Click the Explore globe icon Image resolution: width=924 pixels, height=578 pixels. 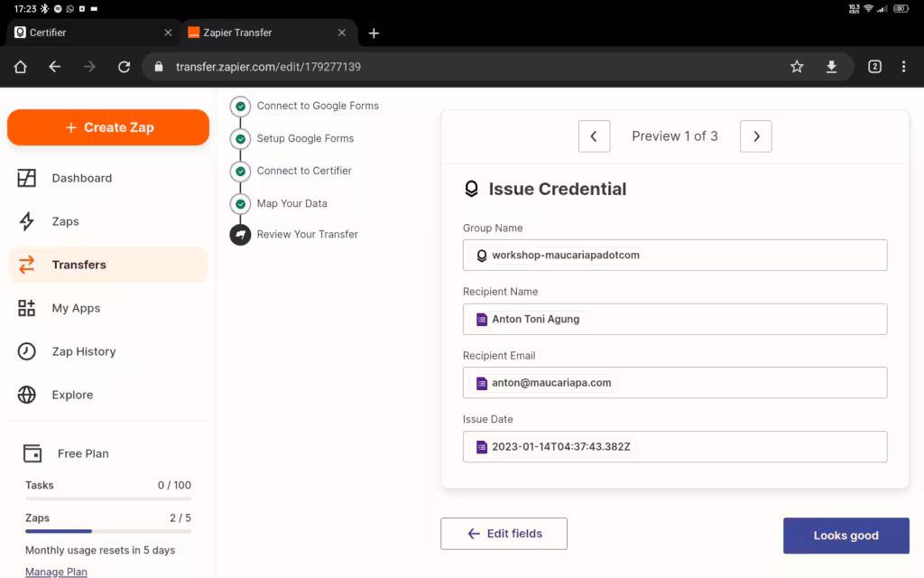pos(26,395)
